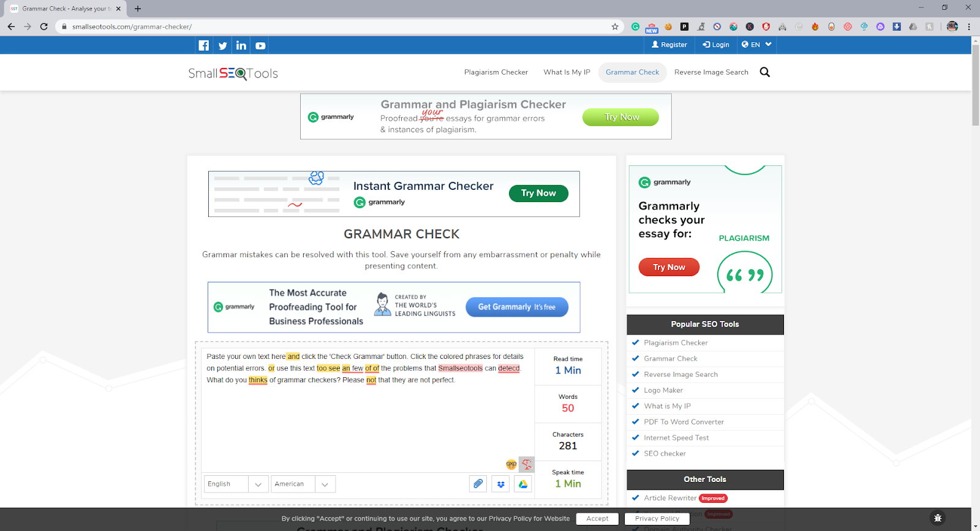Open the YouTube social icon
This screenshot has width=980, height=531.
click(260, 45)
